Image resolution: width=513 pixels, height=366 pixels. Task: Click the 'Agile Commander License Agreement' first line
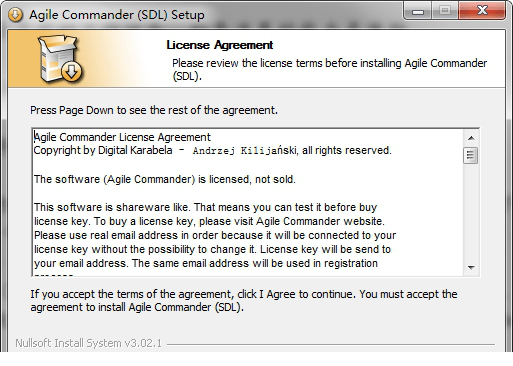click(123, 137)
